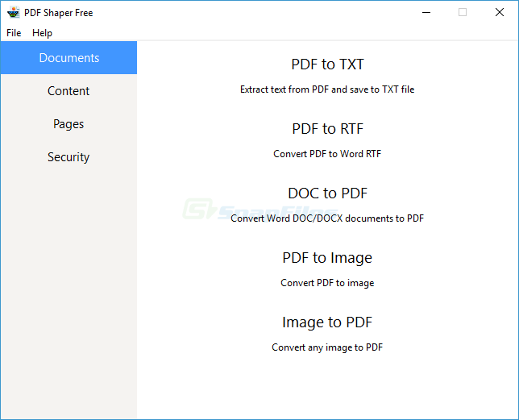
Task: Switch to the Security category
Action: (x=69, y=157)
